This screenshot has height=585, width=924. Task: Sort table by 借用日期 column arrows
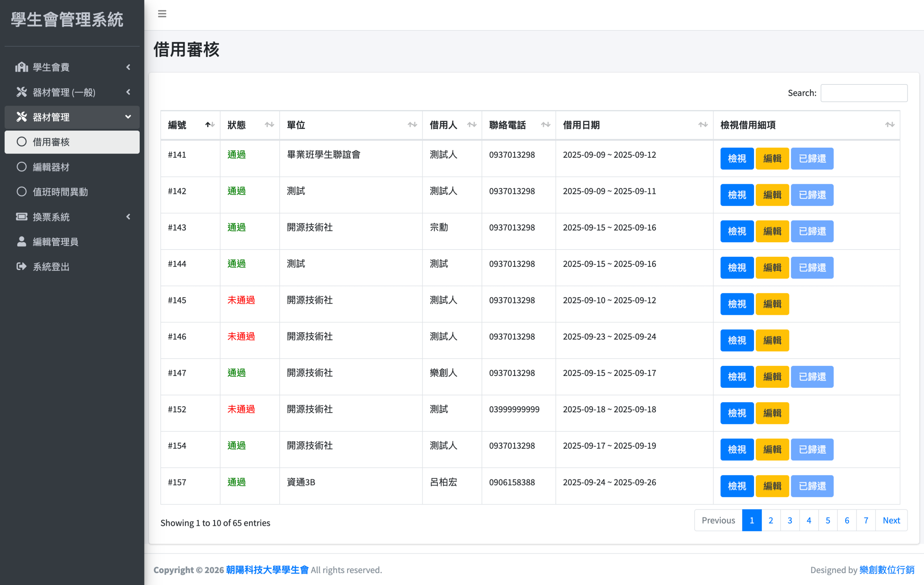(703, 125)
